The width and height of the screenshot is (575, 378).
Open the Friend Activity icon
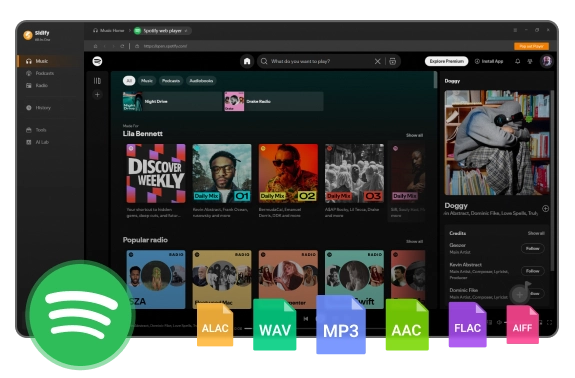pos(530,61)
